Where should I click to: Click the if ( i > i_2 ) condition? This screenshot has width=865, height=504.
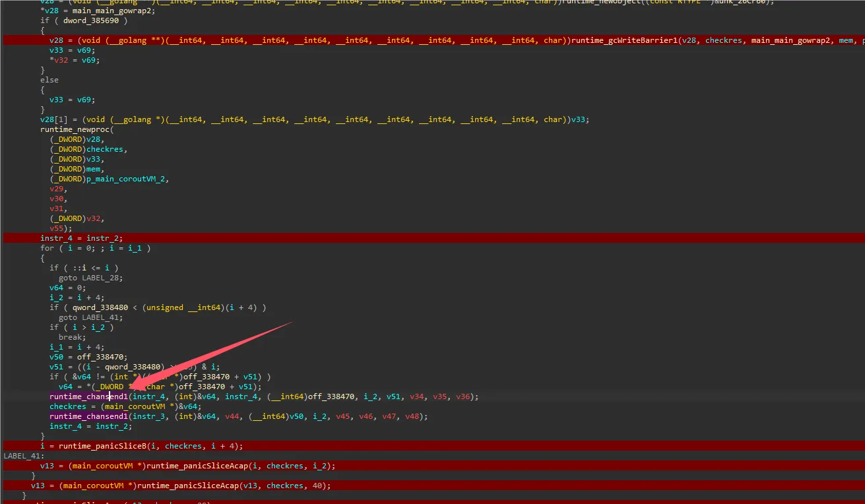coord(82,327)
